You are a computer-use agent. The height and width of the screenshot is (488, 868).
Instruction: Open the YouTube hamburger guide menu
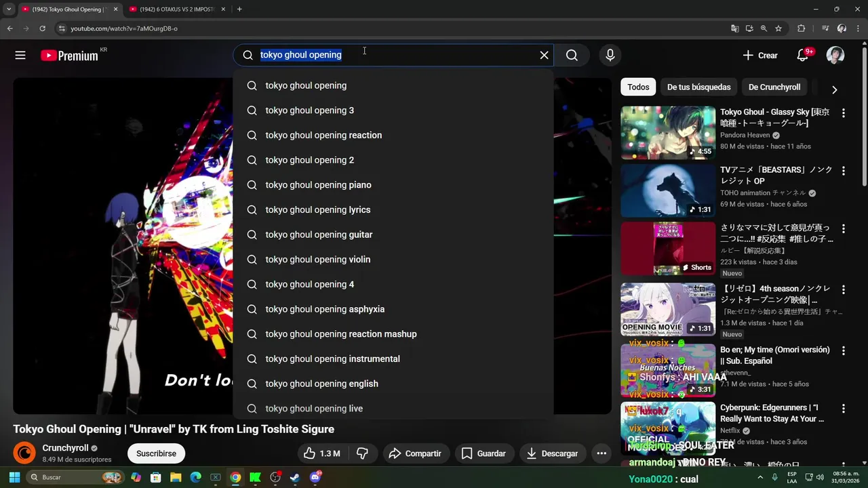[x=20, y=56]
